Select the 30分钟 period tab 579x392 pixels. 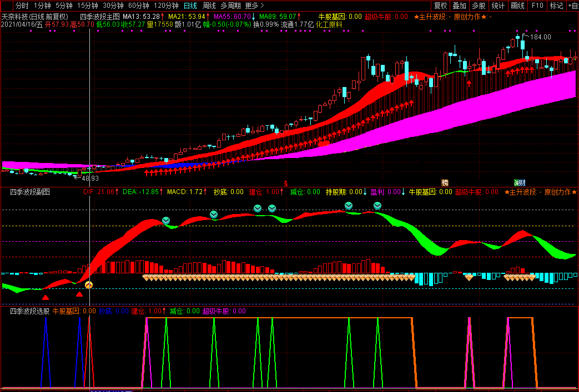[113, 6]
